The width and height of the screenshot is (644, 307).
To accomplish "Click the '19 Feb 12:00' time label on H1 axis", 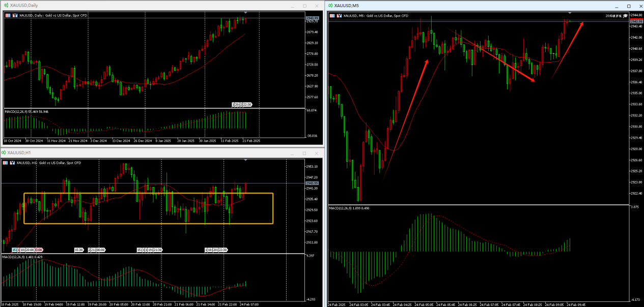I will 76,304.
